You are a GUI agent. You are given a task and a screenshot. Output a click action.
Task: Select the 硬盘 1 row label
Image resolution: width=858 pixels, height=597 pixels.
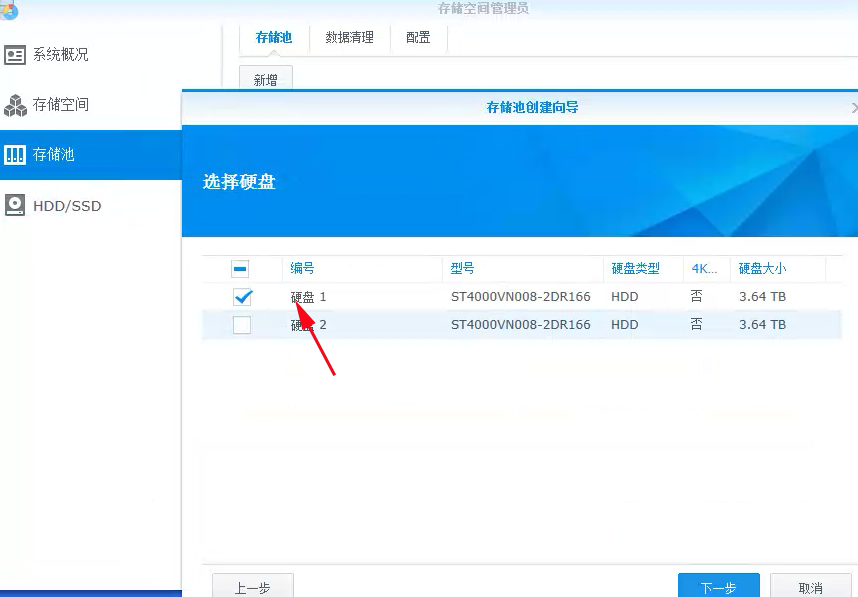pyautogui.click(x=308, y=297)
